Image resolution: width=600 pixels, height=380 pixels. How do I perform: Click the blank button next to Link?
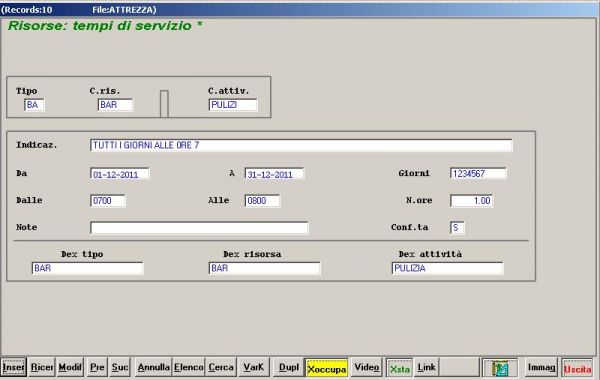[x=459, y=367]
